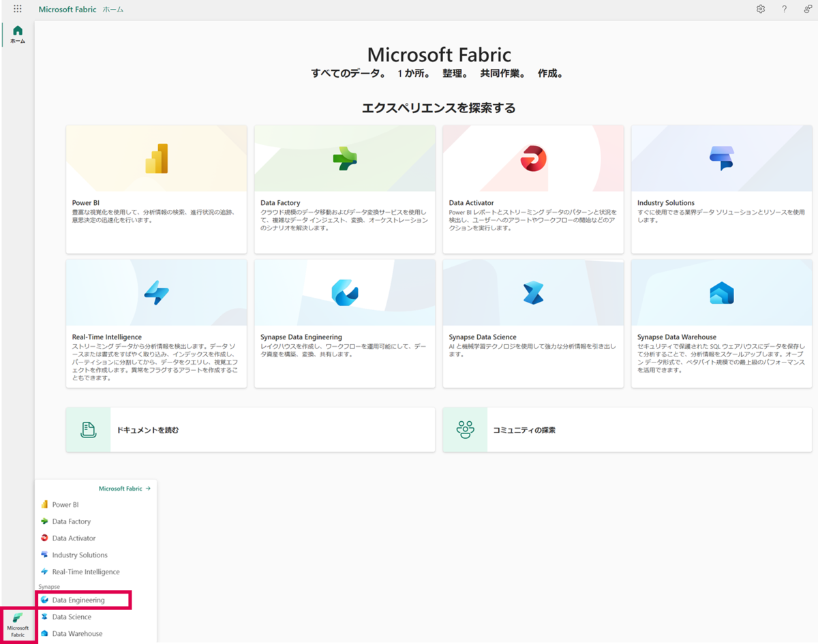Click the community people icon
This screenshot has width=818, height=644.
tap(465, 430)
